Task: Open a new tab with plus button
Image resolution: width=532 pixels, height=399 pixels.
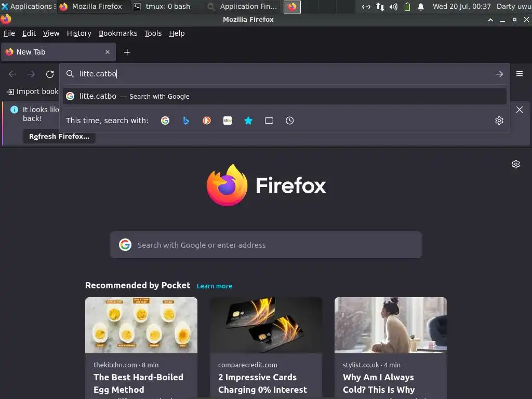Action: 127,52
